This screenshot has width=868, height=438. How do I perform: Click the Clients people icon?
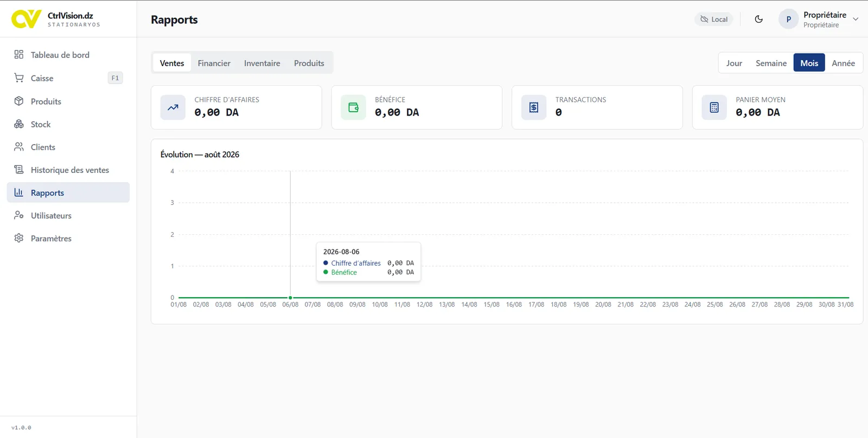19,146
